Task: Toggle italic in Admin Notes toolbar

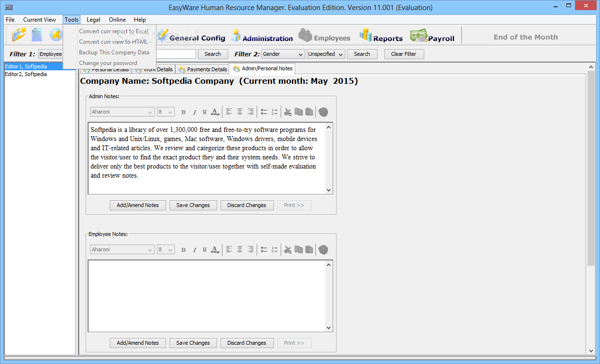Action: click(x=195, y=112)
